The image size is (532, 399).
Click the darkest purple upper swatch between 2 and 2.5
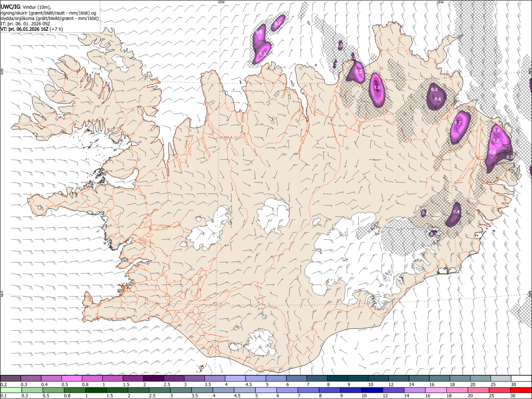pos(153,378)
